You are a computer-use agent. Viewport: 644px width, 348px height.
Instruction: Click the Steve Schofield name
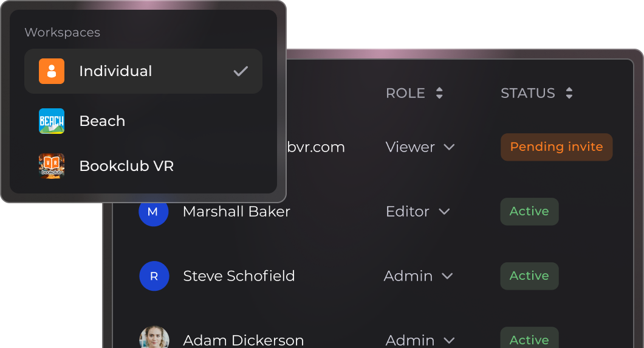pyautogui.click(x=239, y=276)
